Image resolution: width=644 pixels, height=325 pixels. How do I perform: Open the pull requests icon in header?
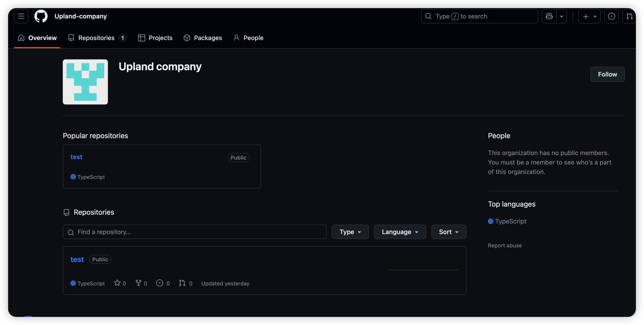click(x=629, y=16)
